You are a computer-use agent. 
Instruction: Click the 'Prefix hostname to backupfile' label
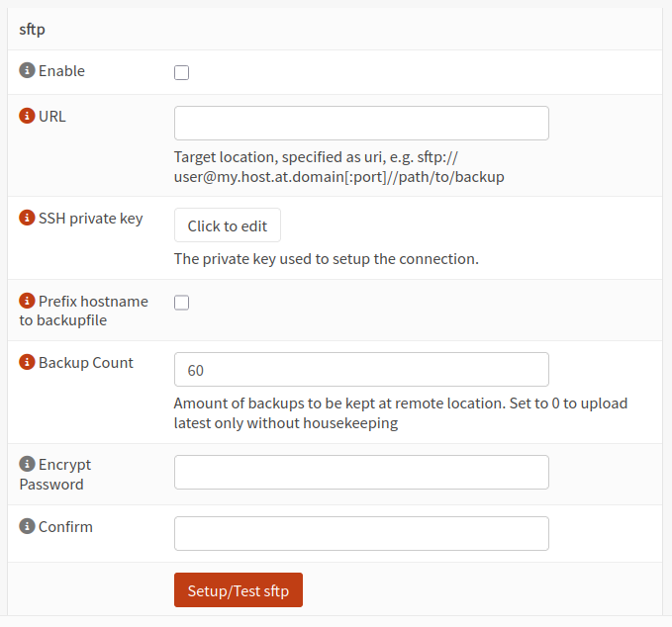coord(83,311)
